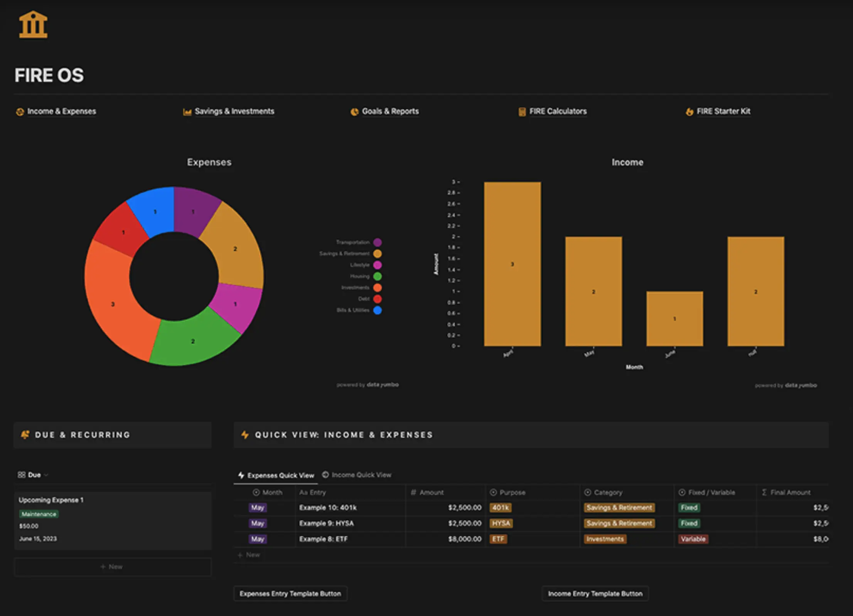This screenshot has height=616, width=853.
Task: Click the Savings & Investments chart icon
Action: tap(187, 112)
